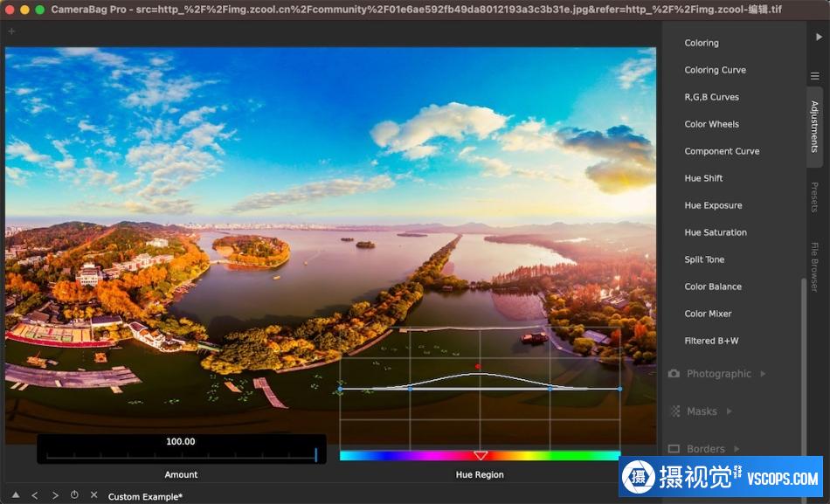Click the Custom Example* preset name

145,497
